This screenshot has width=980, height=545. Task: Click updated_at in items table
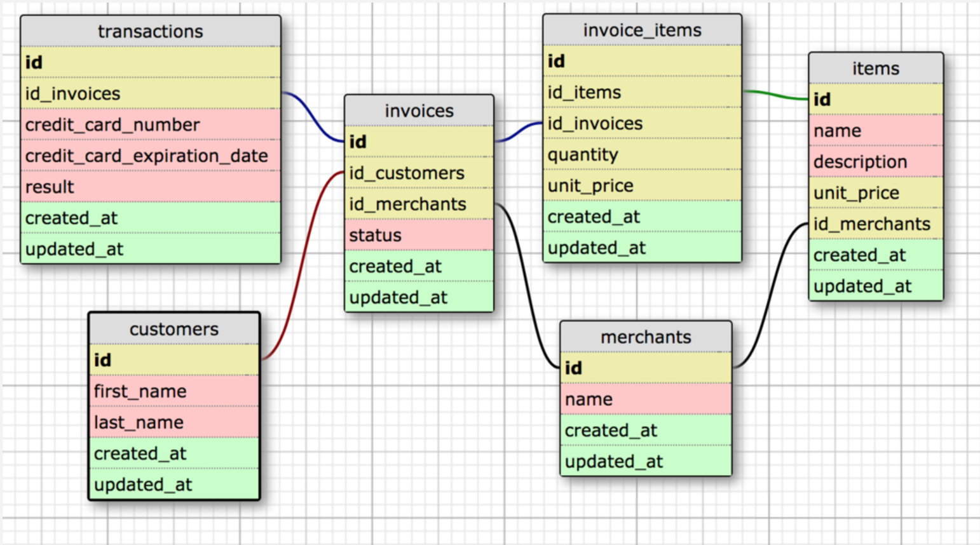(876, 286)
